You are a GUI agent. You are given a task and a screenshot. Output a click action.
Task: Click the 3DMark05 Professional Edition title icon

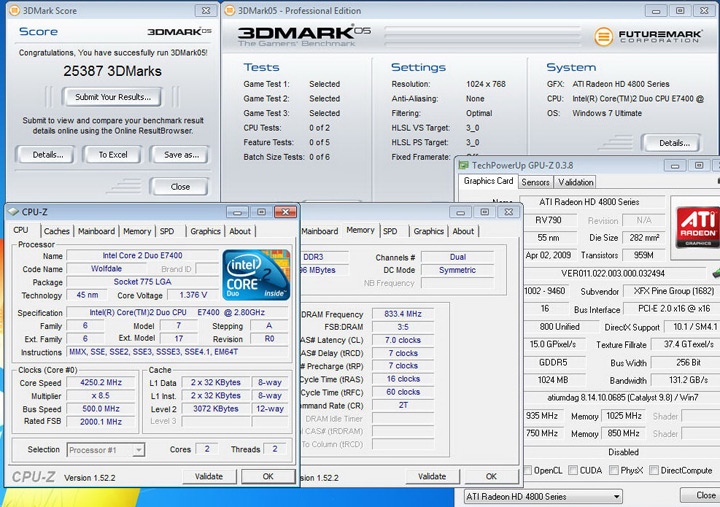[230, 10]
